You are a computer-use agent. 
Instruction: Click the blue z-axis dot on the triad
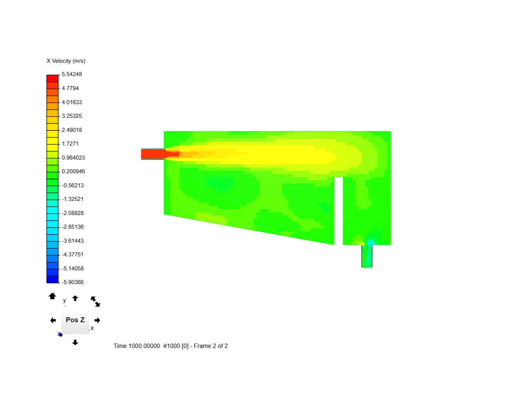pyautogui.click(x=61, y=335)
